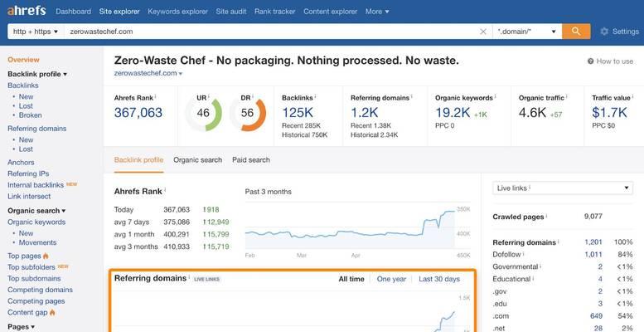Switch to the Paid search tab
This screenshot has width=644, height=332.
pos(251,160)
